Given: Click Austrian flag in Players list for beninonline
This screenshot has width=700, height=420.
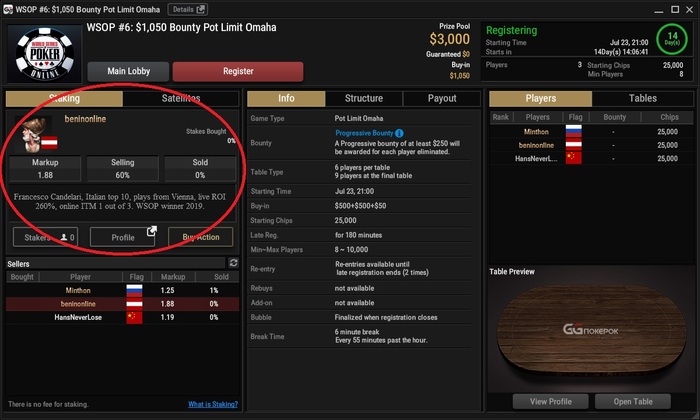Looking at the screenshot, I should 574,145.
